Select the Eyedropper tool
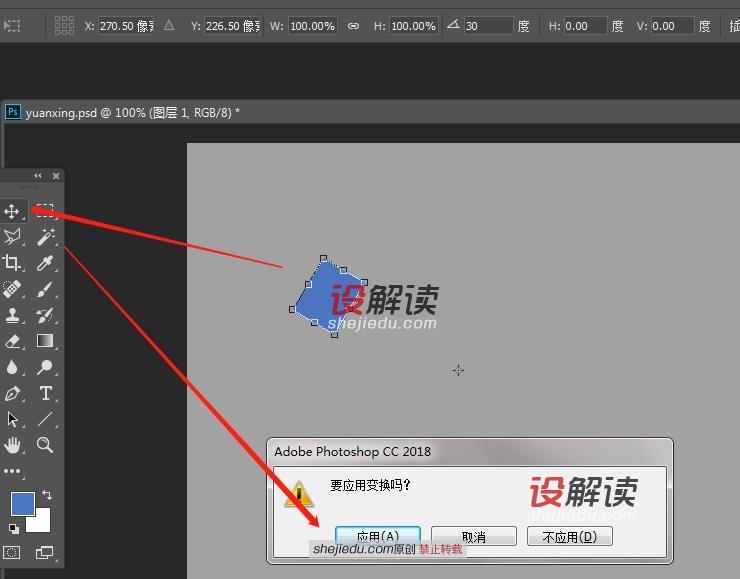The image size is (740, 579). (x=45, y=262)
